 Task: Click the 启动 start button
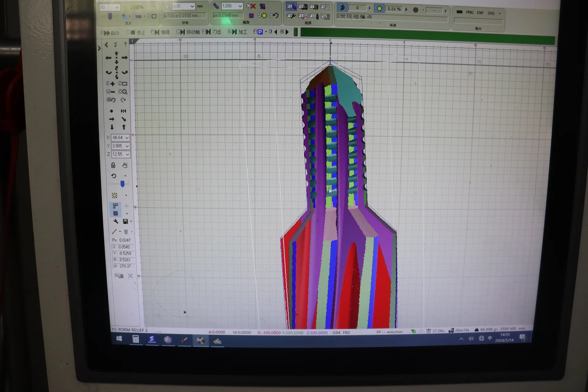point(110,33)
